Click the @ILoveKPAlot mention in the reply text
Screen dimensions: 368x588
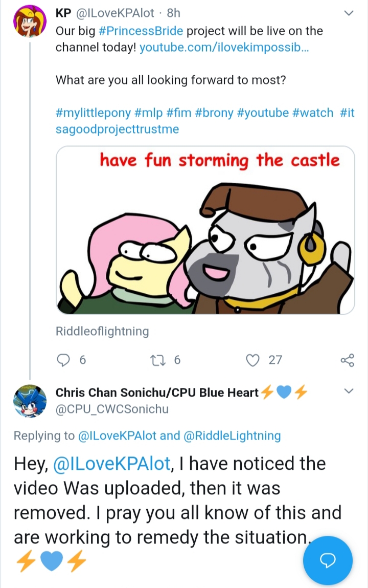click(112, 464)
